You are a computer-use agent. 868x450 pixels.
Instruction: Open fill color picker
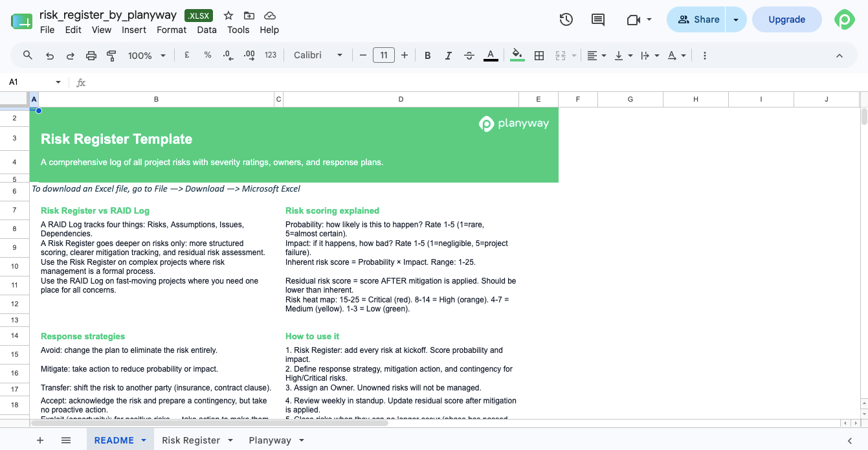[517, 56]
